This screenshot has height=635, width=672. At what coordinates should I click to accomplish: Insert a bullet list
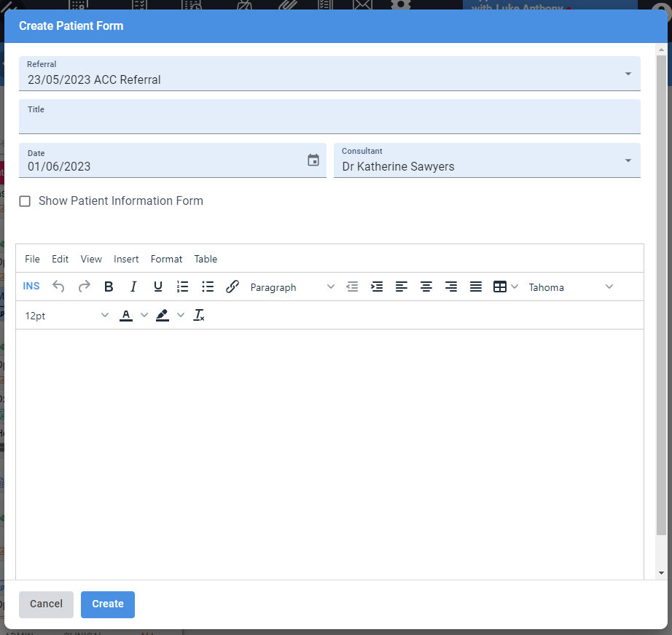coord(208,287)
